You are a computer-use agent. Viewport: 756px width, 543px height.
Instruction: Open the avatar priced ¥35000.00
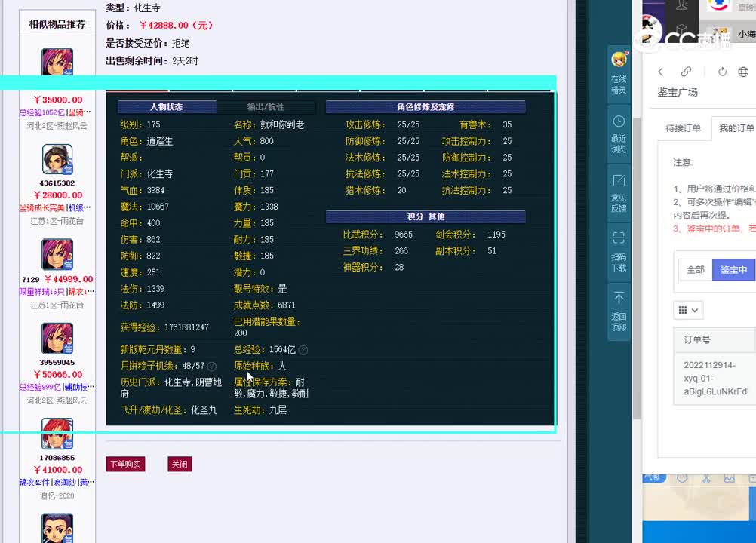(x=57, y=62)
